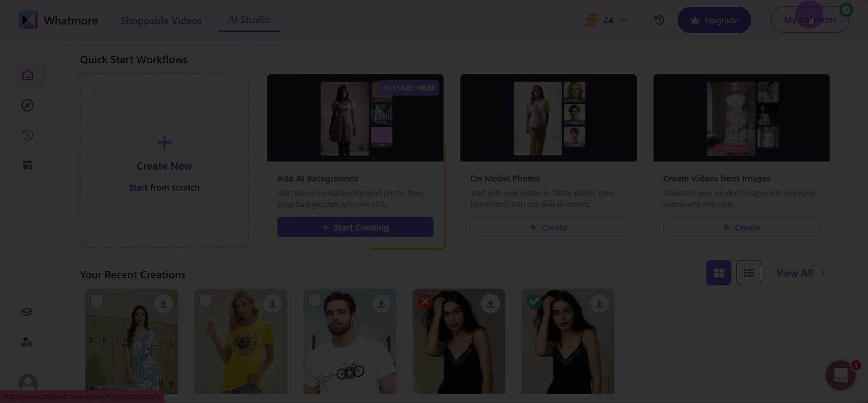The image size is (868, 403).
Task: Switch recent creations to list view
Action: [x=748, y=273]
